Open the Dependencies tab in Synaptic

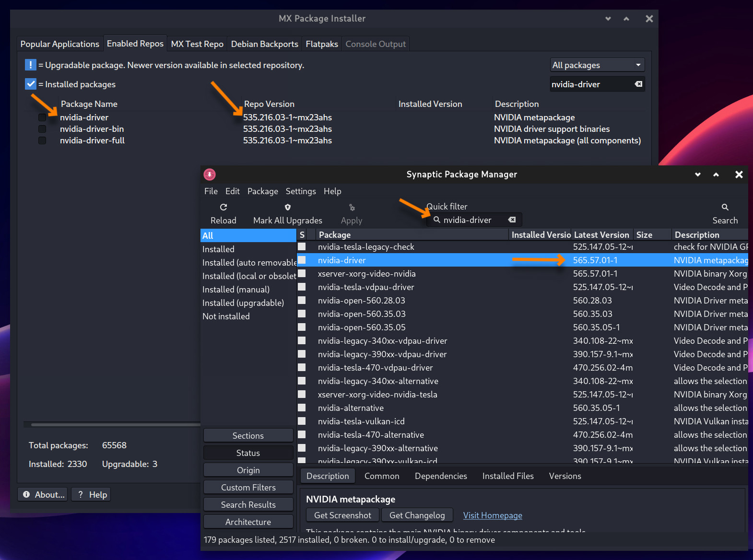pos(441,476)
